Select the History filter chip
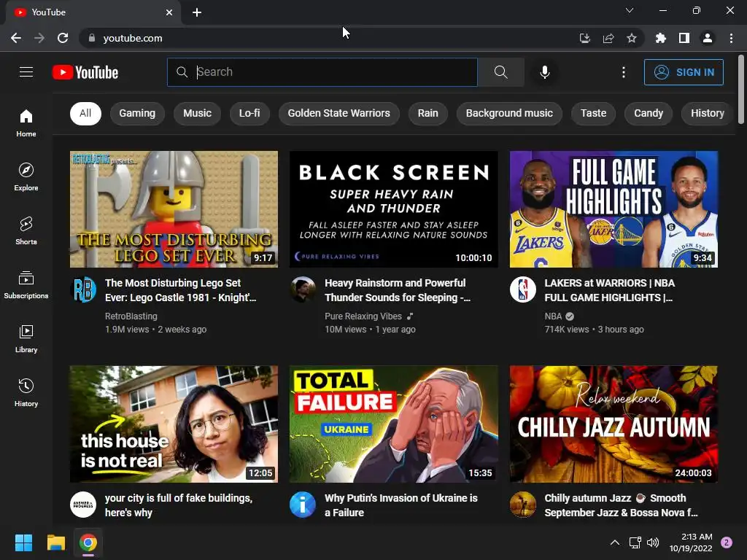The width and height of the screenshot is (747, 560). tap(708, 113)
